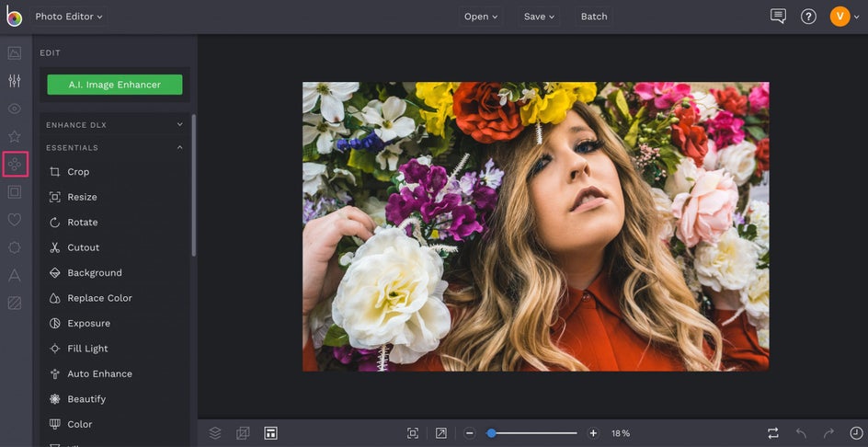Open the Image Manager sidebar icon
This screenshot has width=868, height=447.
coord(15,53)
